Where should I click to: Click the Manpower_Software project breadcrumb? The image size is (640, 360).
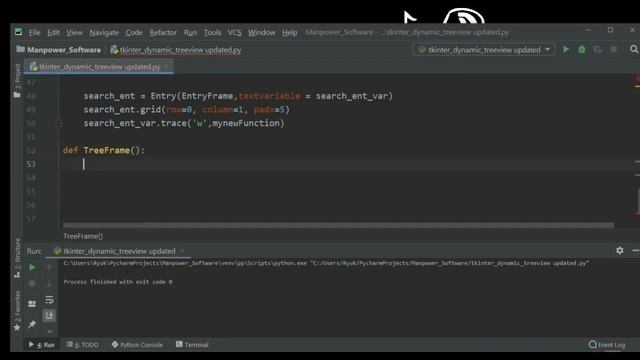(59, 50)
